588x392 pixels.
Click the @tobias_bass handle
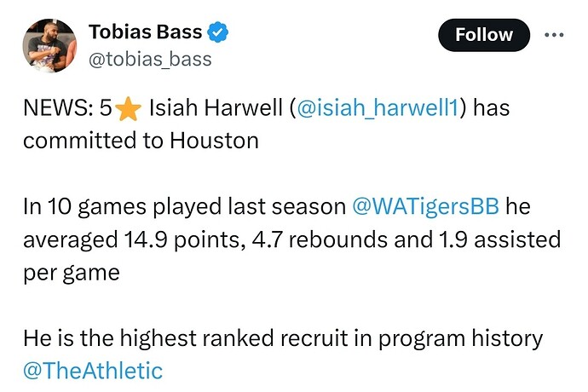(x=150, y=60)
